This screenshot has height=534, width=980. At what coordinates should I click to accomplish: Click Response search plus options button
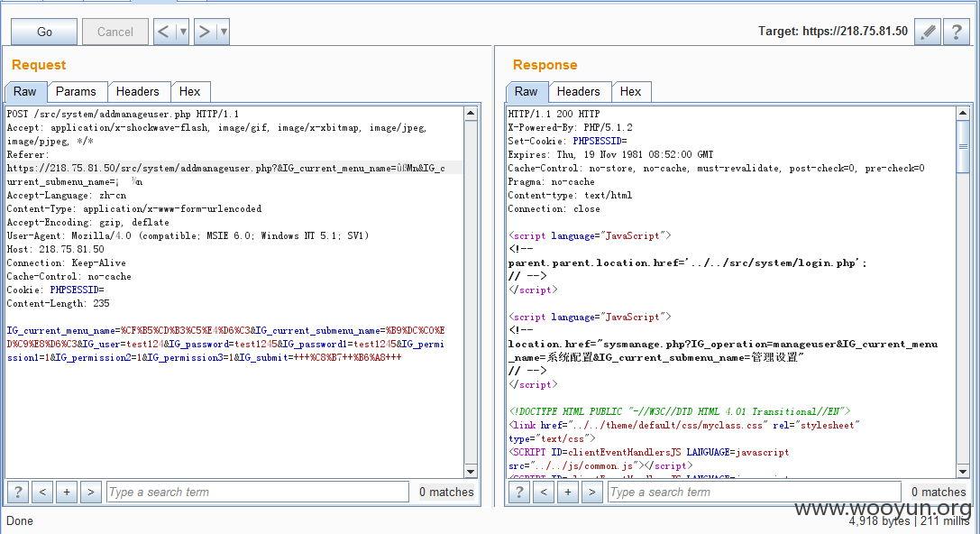click(x=568, y=493)
